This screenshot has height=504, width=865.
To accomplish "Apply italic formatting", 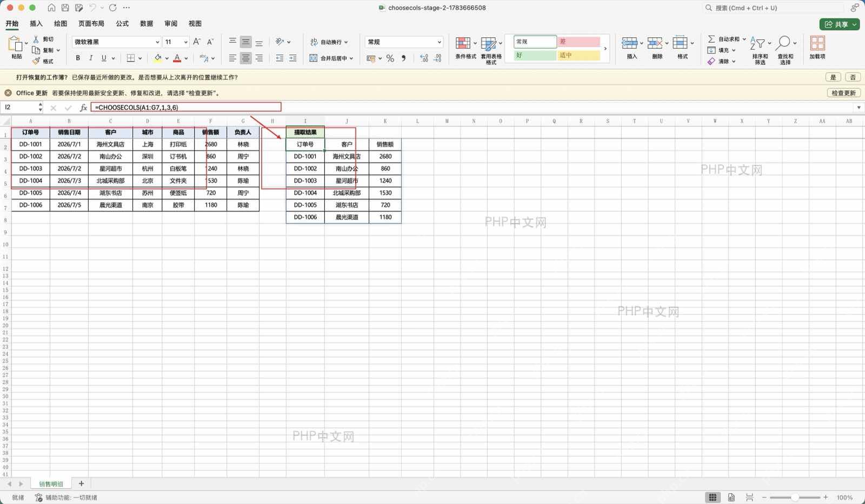I will coord(90,58).
